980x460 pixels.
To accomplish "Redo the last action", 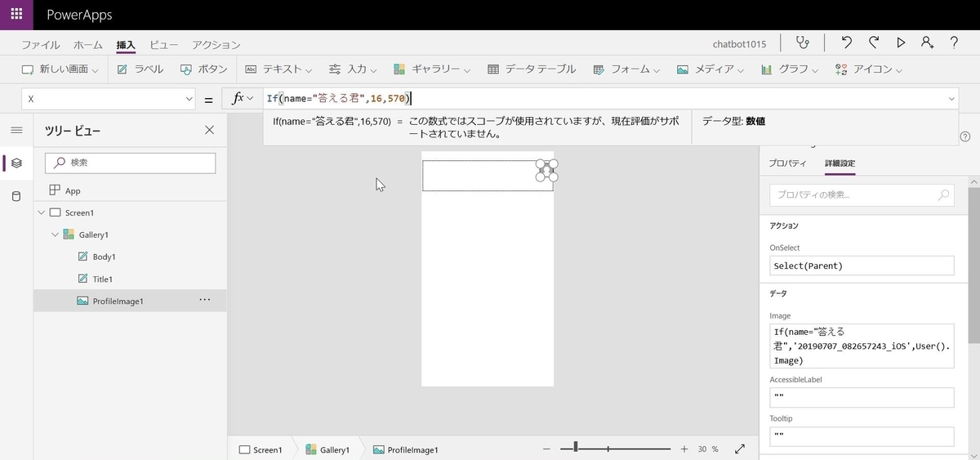I will (874, 43).
